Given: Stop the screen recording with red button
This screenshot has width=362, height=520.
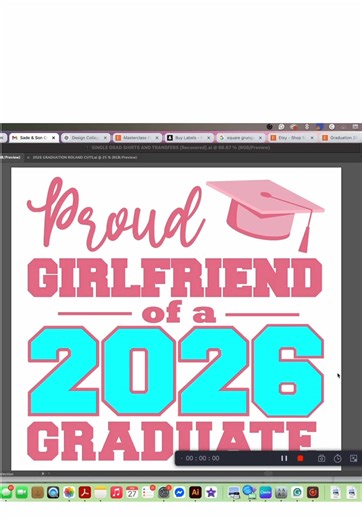Looking at the screenshot, I should pyautogui.click(x=300, y=458).
